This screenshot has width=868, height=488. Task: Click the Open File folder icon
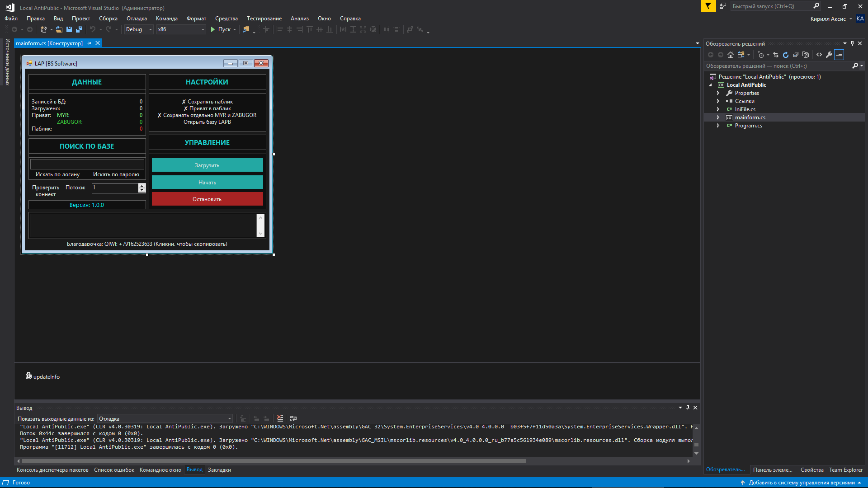(59, 29)
